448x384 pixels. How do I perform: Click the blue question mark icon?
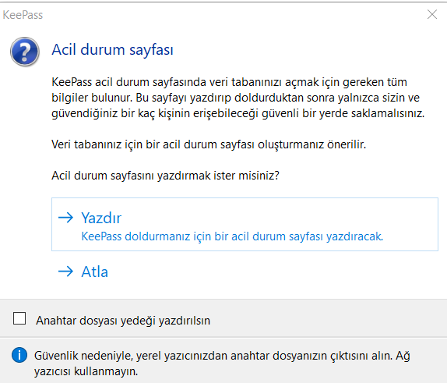25,52
